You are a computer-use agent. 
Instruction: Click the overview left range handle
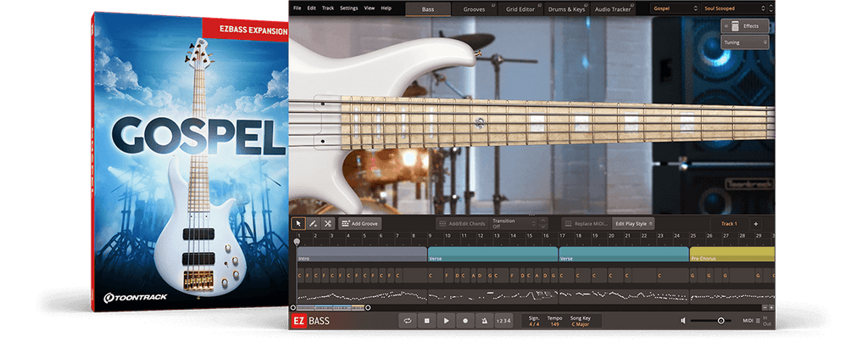pos(293,307)
